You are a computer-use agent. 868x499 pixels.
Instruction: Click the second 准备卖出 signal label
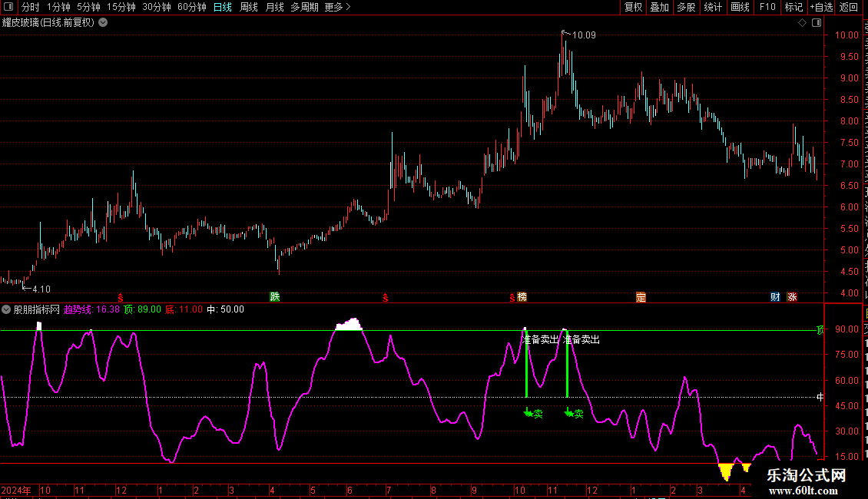581,339
